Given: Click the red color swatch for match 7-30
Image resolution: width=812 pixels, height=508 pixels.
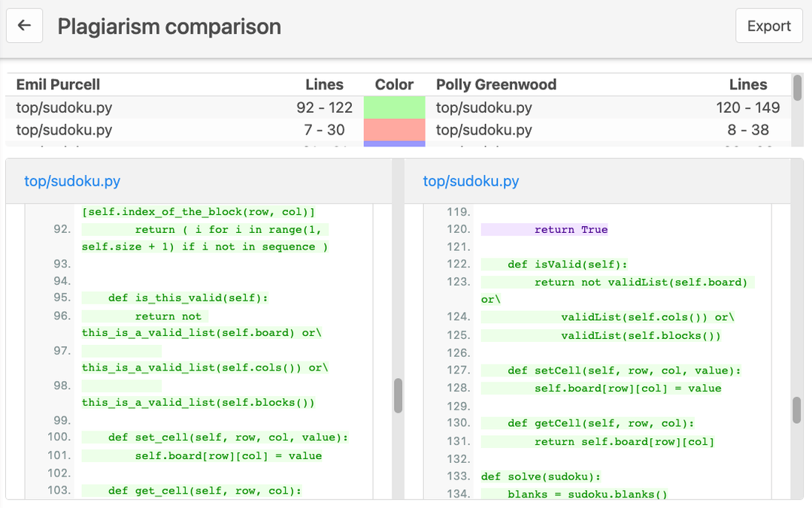Looking at the screenshot, I should (394, 130).
